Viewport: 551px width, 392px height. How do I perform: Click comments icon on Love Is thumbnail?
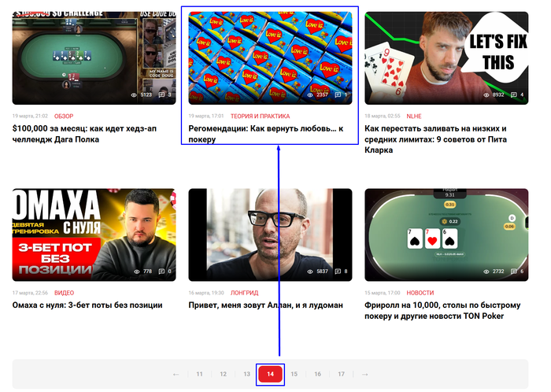[338, 94]
